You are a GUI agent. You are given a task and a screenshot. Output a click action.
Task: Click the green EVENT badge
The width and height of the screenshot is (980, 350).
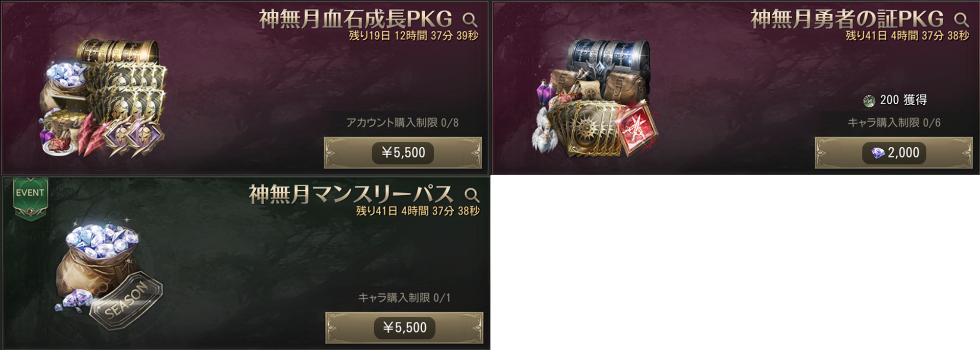click(30, 199)
